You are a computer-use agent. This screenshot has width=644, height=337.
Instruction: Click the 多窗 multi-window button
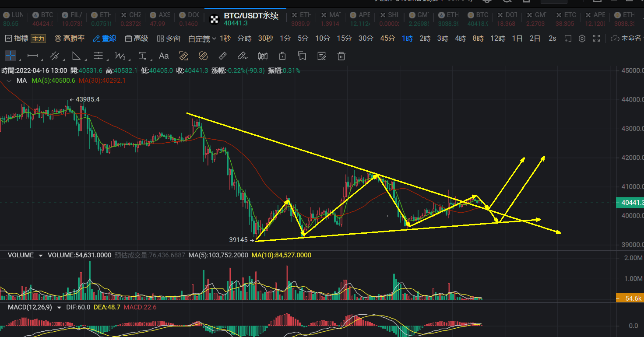point(169,39)
